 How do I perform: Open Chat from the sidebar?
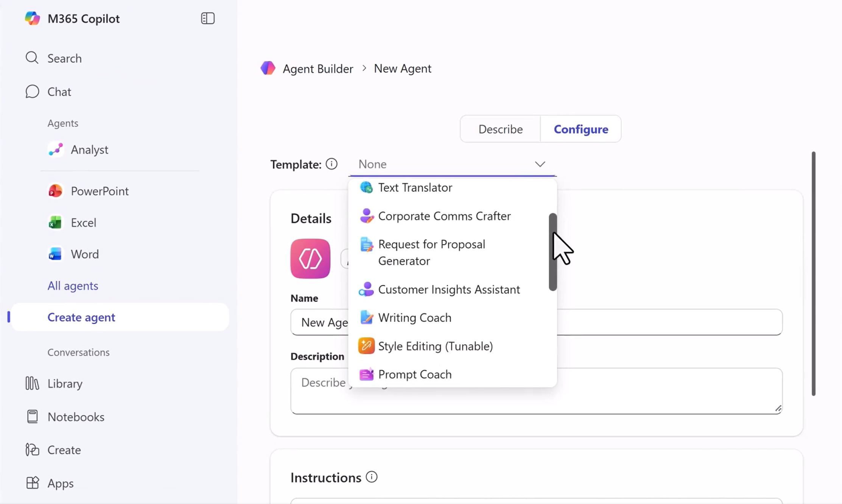point(59,92)
